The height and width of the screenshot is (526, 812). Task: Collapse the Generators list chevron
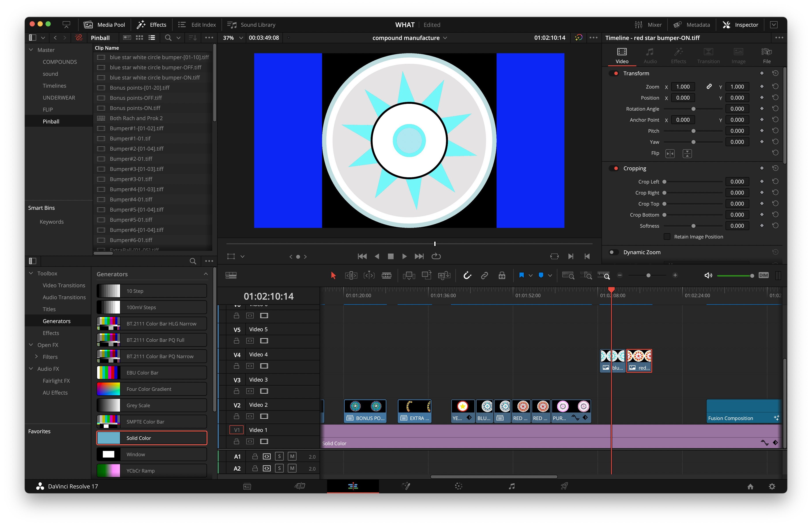206,274
